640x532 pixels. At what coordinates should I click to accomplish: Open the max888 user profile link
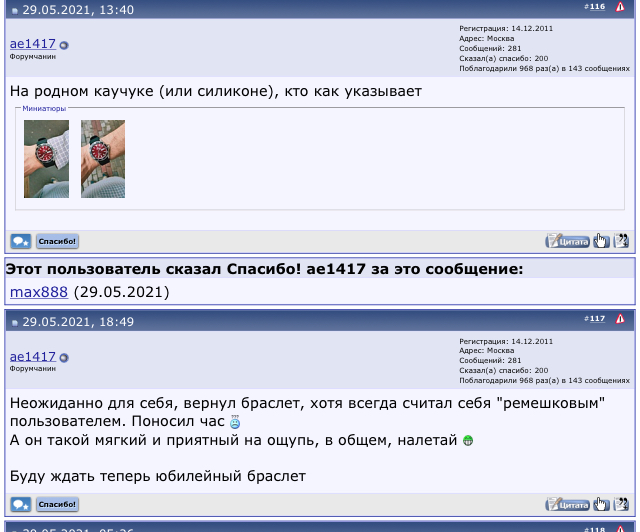coord(39,292)
